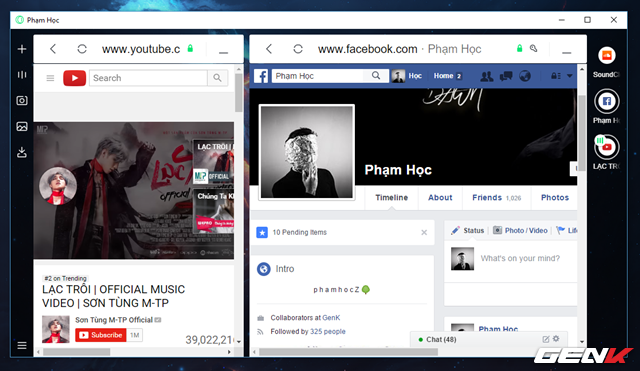Click the download icon in left sidebar

tap(22, 153)
